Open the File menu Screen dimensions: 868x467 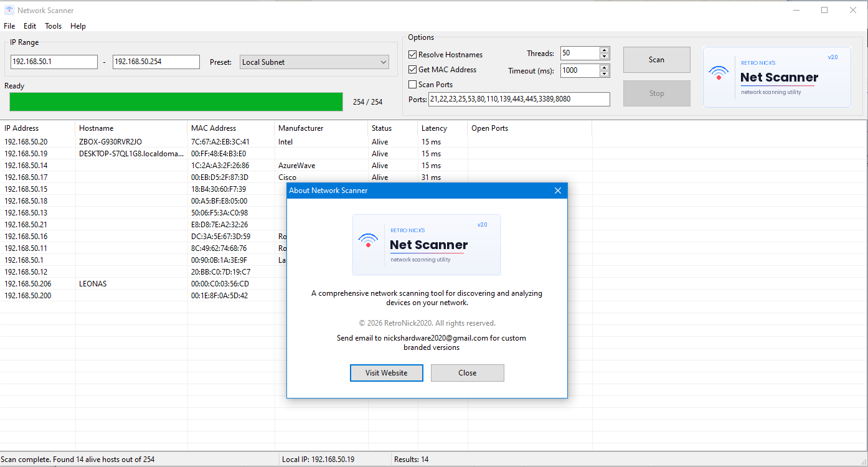point(9,26)
